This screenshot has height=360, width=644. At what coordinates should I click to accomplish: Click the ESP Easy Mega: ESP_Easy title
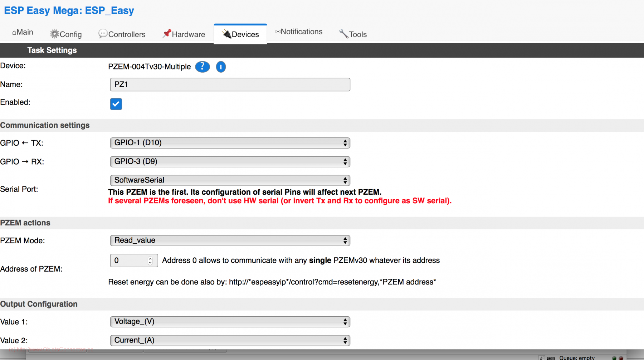pos(69,10)
